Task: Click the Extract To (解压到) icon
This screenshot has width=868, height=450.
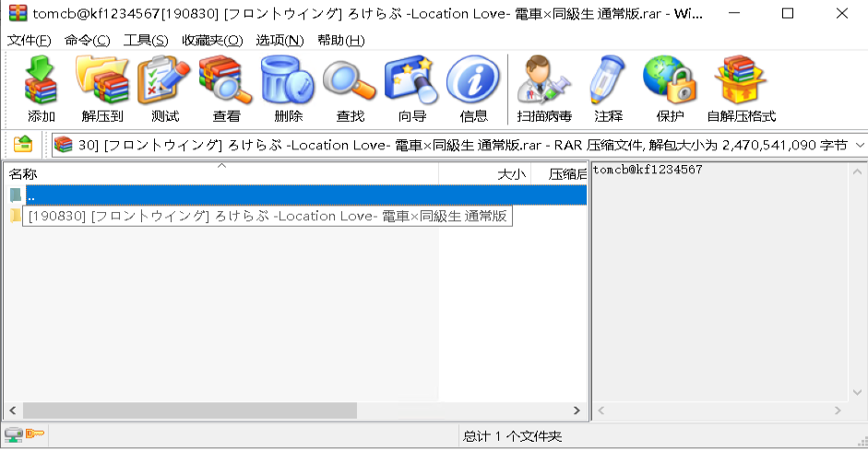Action: [101, 89]
